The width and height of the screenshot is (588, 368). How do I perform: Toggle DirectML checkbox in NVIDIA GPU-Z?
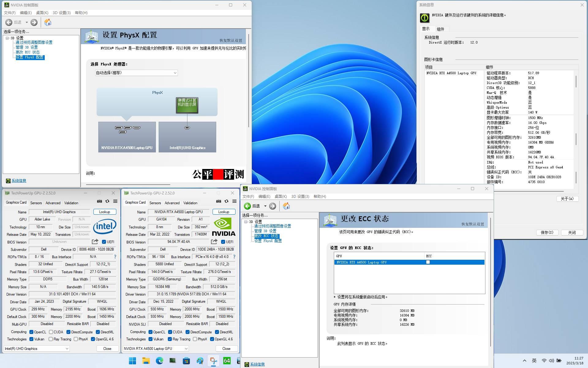217,332
